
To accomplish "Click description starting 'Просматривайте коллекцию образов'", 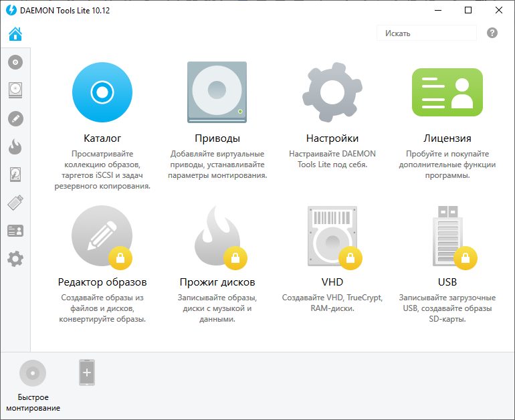I will tap(102, 170).
